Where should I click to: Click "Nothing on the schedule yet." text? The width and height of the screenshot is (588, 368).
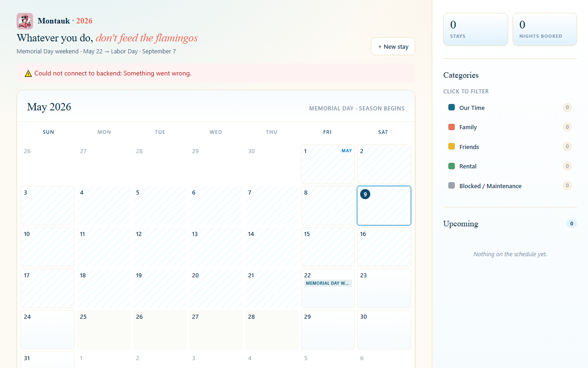pos(510,254)
